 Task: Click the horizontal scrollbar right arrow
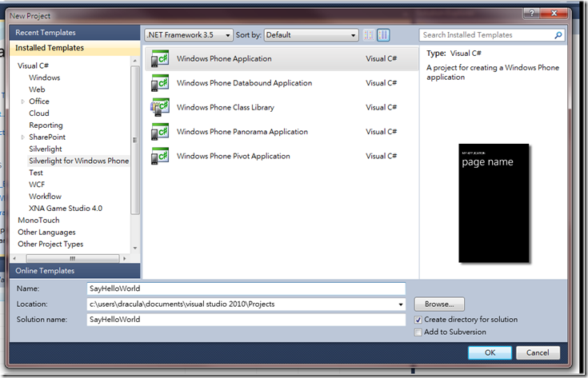click(x=125, y=258)
